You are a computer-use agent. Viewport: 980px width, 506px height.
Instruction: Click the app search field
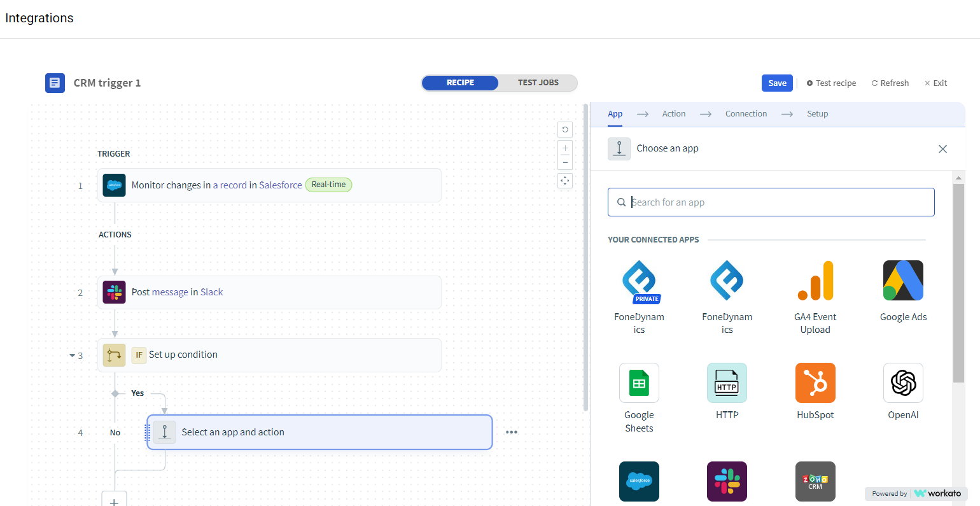770,202
